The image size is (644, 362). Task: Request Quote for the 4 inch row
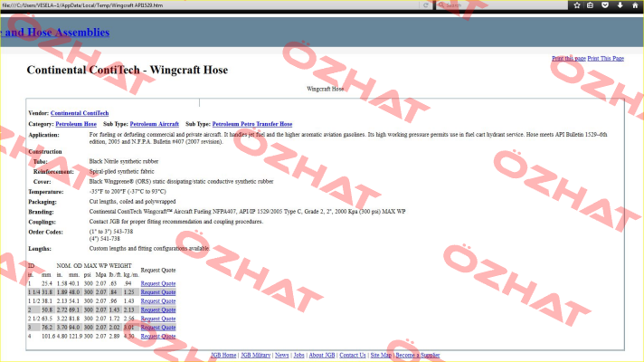tap(158, 336)
